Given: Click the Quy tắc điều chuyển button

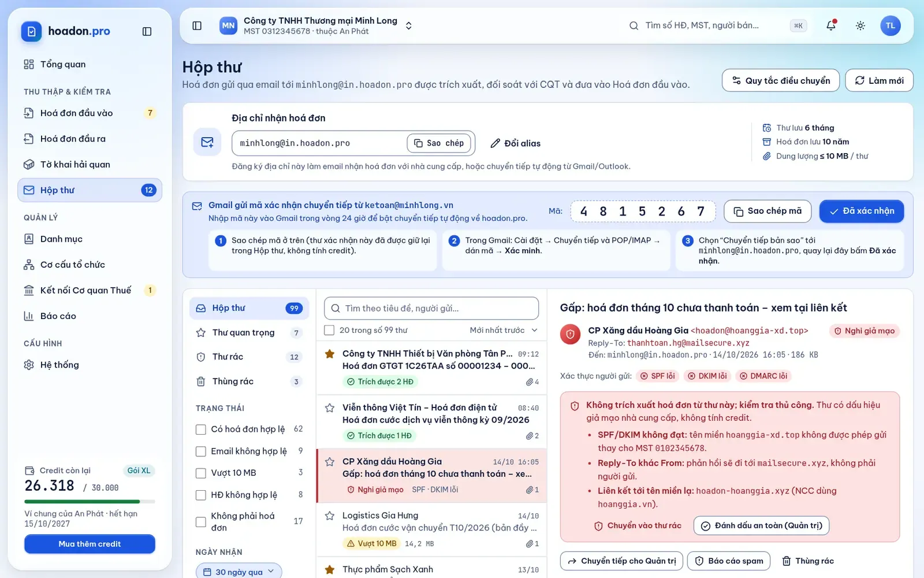Looking at the screenshot, I should pos(781,80).
